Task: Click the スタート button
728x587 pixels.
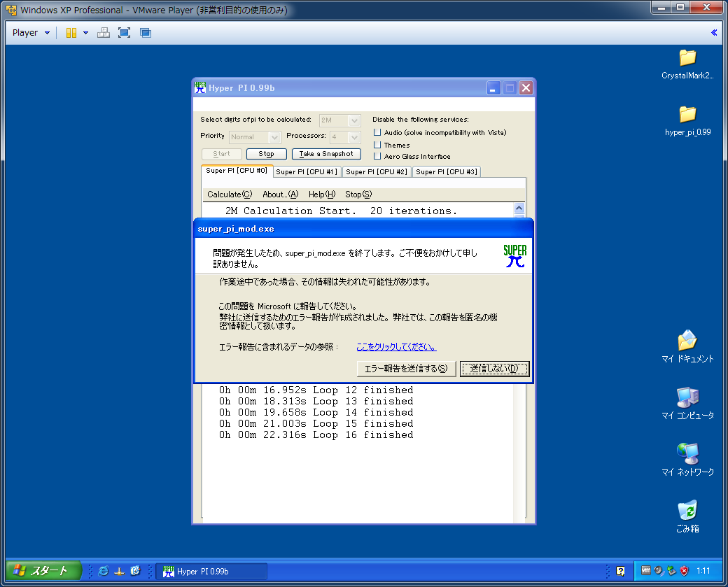Action: pos(43,571)
